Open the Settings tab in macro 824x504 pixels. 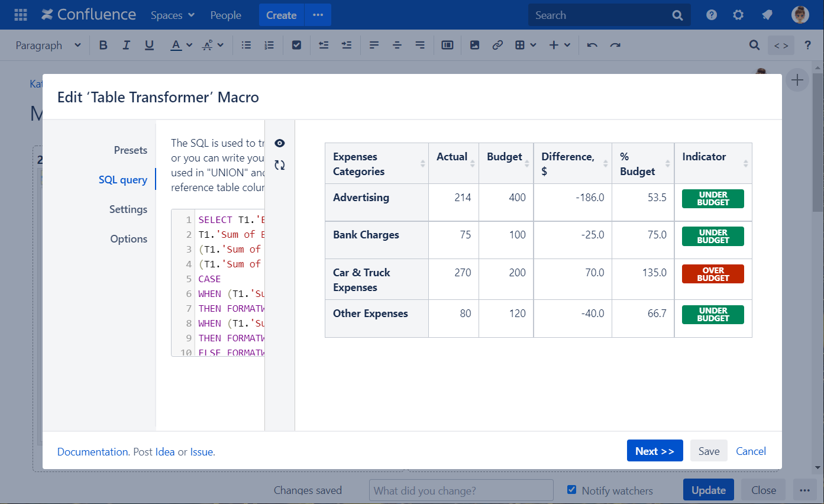[128, 209]
